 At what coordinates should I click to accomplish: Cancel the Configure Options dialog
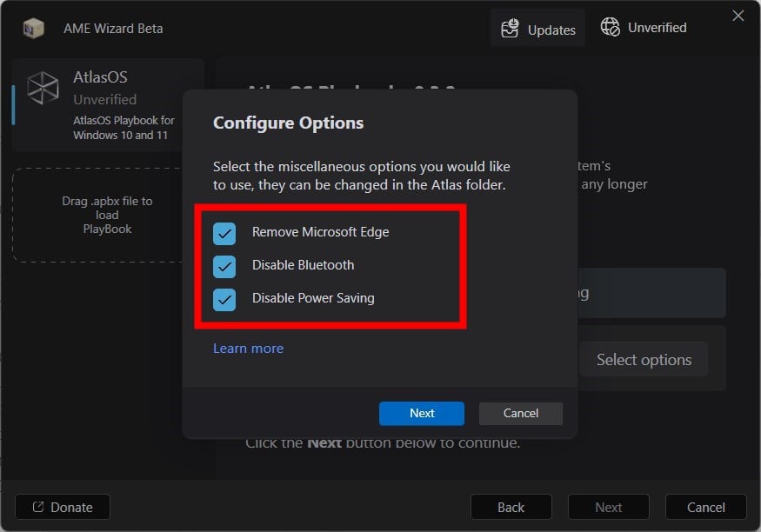tap(520, 413)
